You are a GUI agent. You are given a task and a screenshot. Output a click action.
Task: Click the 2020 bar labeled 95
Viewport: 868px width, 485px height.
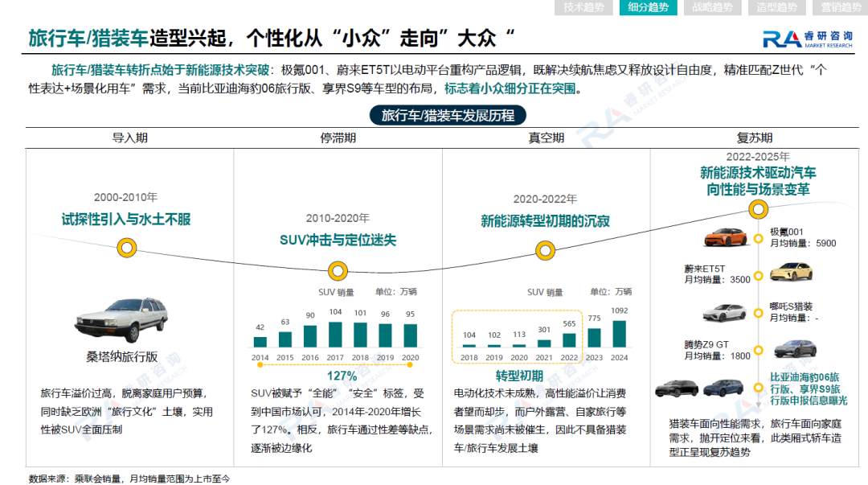coord(410,335)
